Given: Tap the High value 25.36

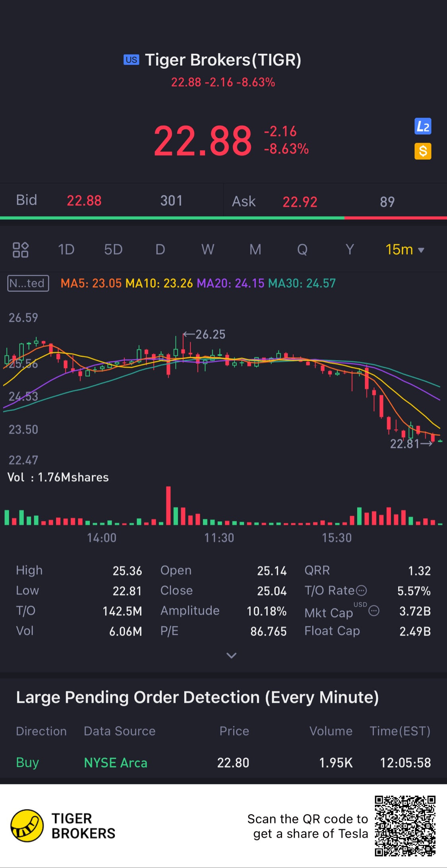Looking at the screenshot, I should [x=127, y=571].
